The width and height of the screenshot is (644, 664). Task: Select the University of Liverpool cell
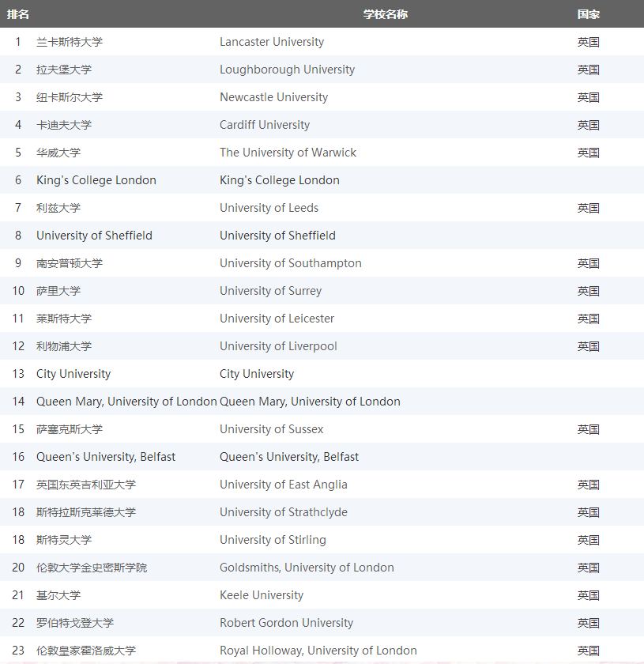pos(278,346)
